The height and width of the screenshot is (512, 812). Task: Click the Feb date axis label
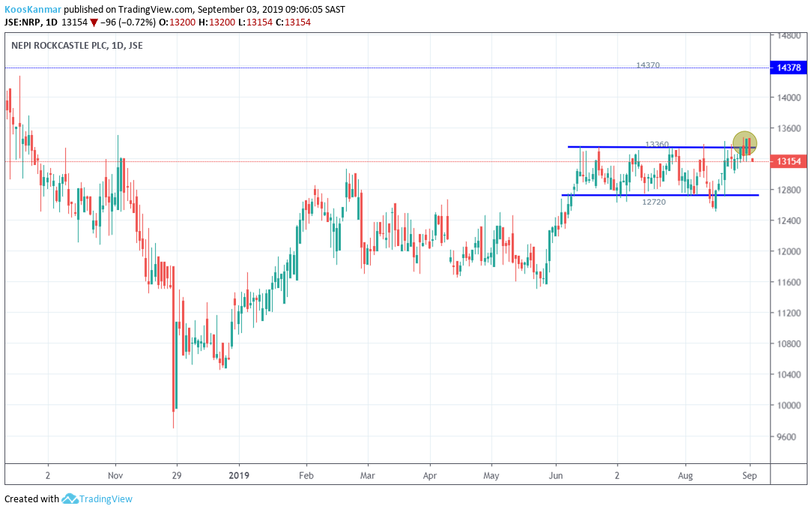pyautogui.click(x=306, y=475)
